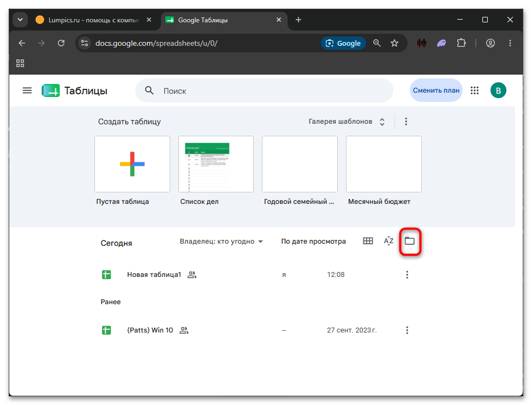Close the Lumpics.ru tab
Screen dimensions: 532x405
point(148,20)
